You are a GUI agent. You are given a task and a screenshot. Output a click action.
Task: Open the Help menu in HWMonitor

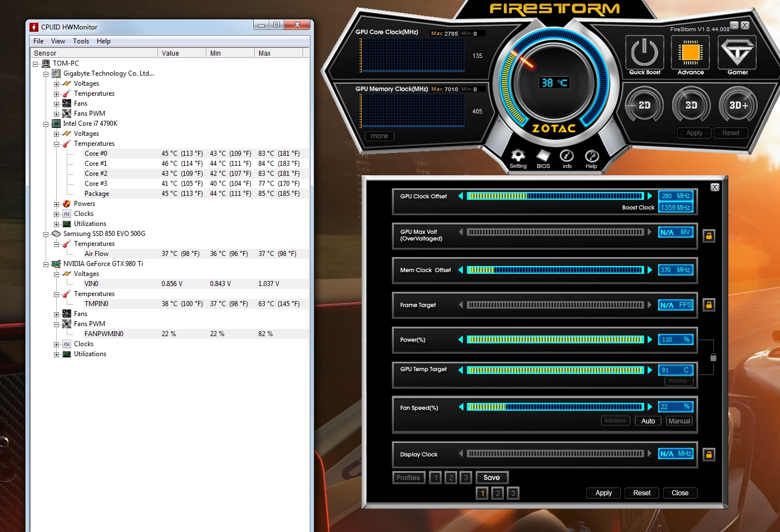coord(103,41)
